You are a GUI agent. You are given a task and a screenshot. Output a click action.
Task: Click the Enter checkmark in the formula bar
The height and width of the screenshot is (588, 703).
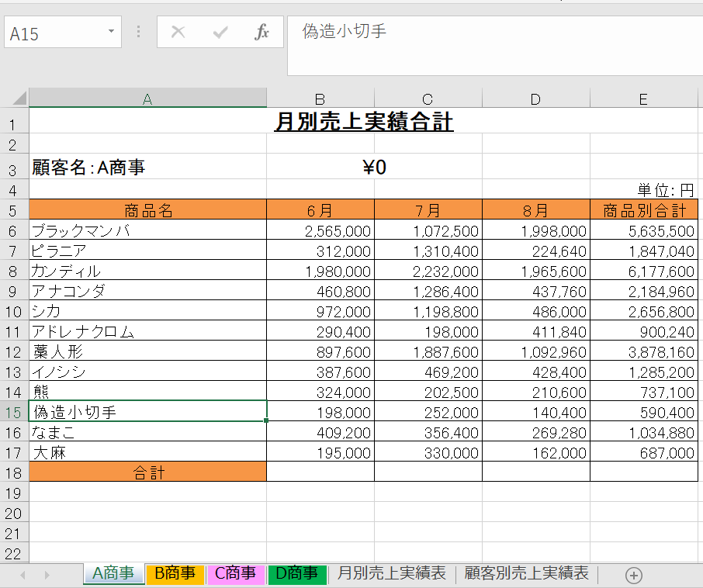click(223, 32)
